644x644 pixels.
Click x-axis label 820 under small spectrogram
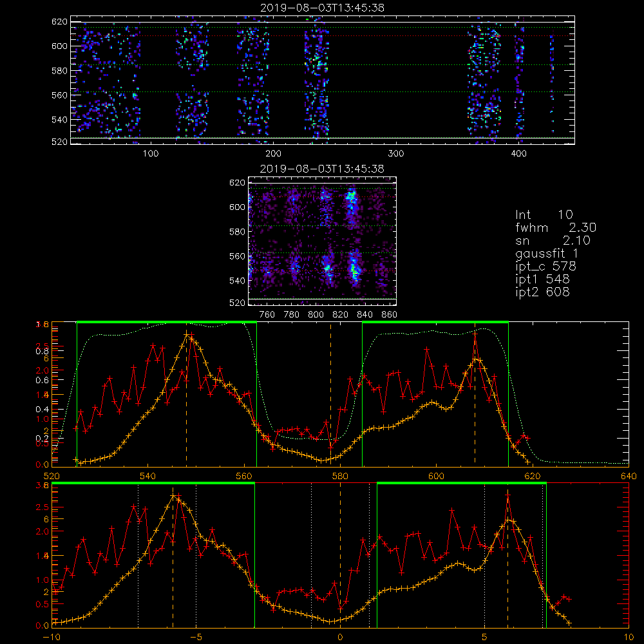click(341, 315)
